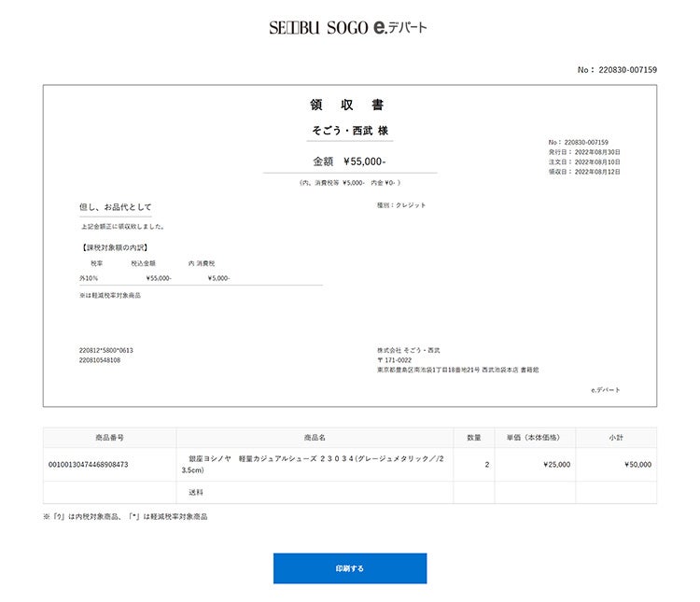Click product number 0010013047446890​8473

click(88, 465)
